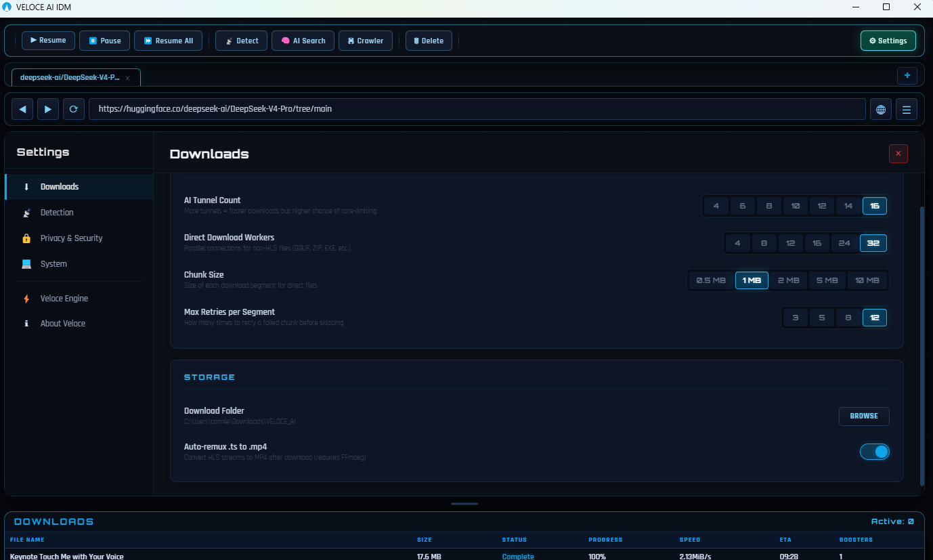Choose 1 MB chunk size
Viewport: 933px width, 560px height.
coord(752,280)
